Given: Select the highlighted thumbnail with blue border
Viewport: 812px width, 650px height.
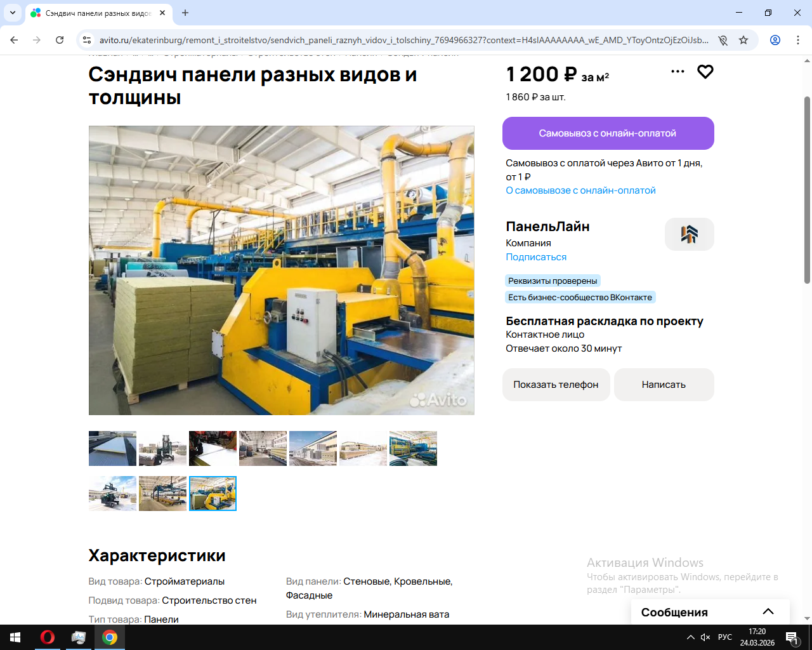Looking at the screenshot, I should [213, 493].
